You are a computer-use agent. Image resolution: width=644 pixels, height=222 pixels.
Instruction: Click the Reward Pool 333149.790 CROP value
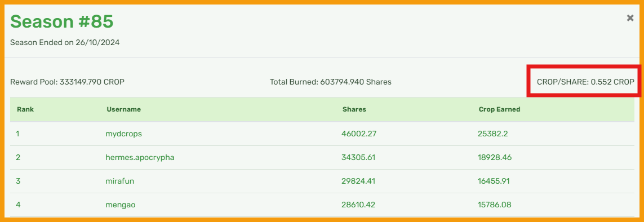(x=68, y=82)
